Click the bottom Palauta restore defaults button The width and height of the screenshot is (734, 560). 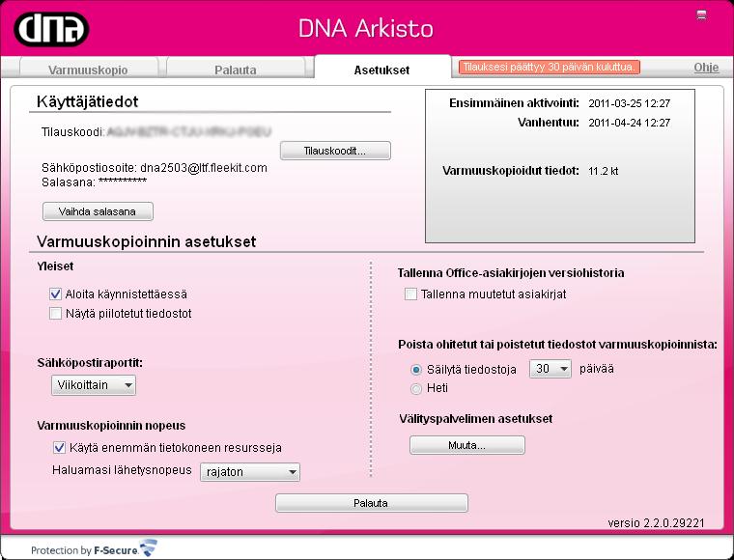point(371,503)
